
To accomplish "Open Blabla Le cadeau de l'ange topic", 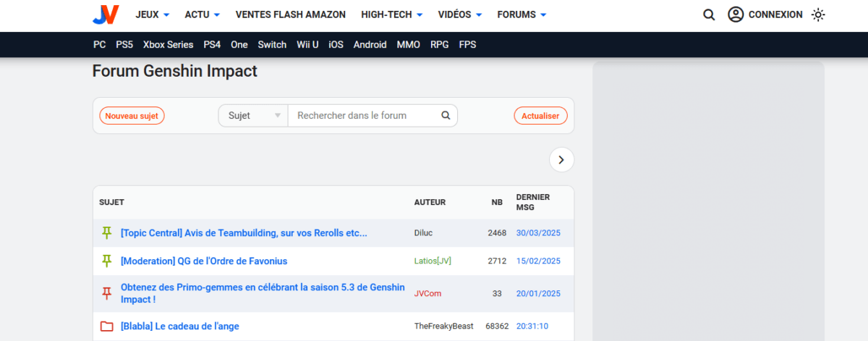I will click(x=180, y=327).
